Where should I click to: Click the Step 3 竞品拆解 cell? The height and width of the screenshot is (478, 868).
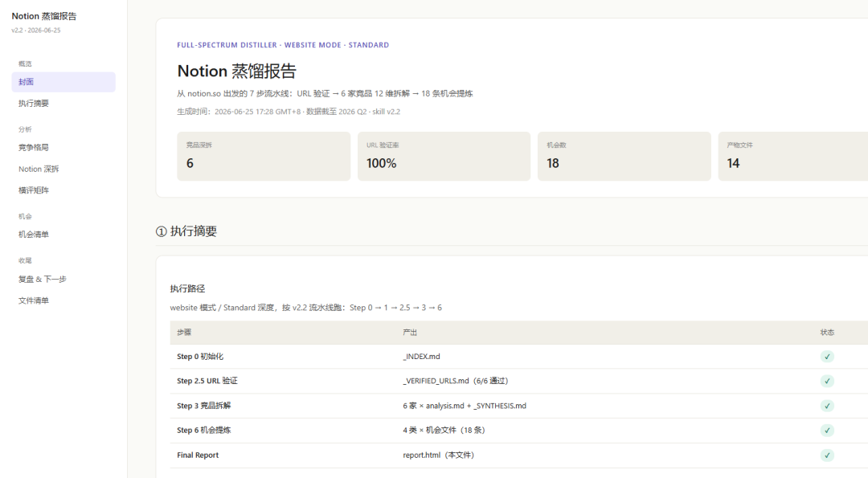[203, 406]
